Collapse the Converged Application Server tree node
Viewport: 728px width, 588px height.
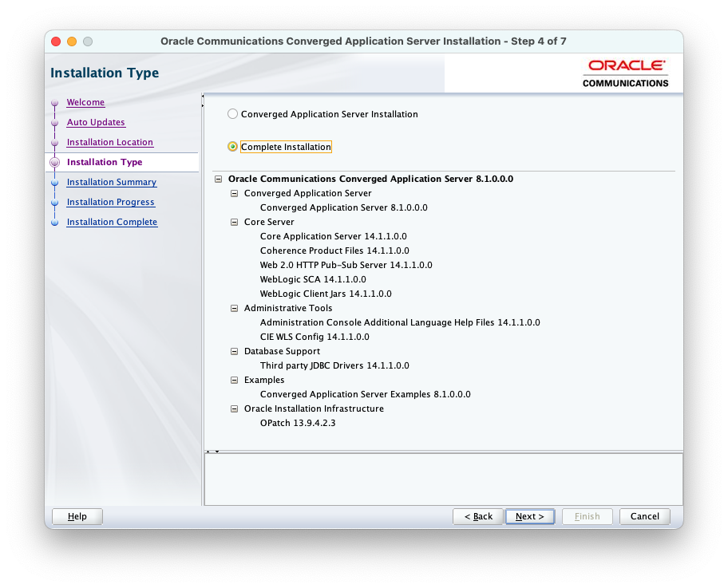click(234, 194)
